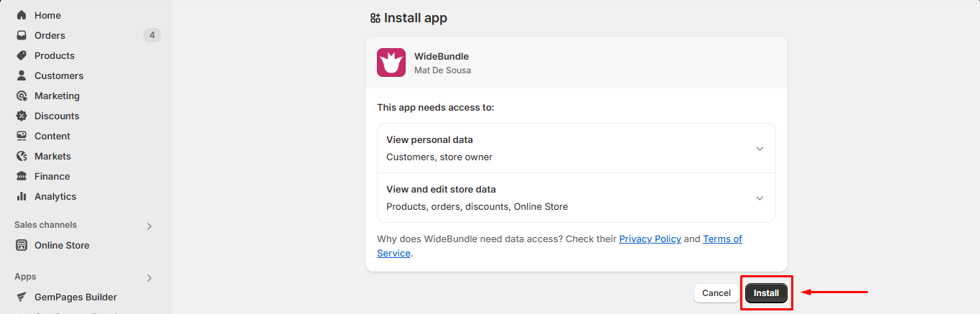Click the Discounts percent badge icon
This screenshot has height=314, width=980.
tap(22, 116)
